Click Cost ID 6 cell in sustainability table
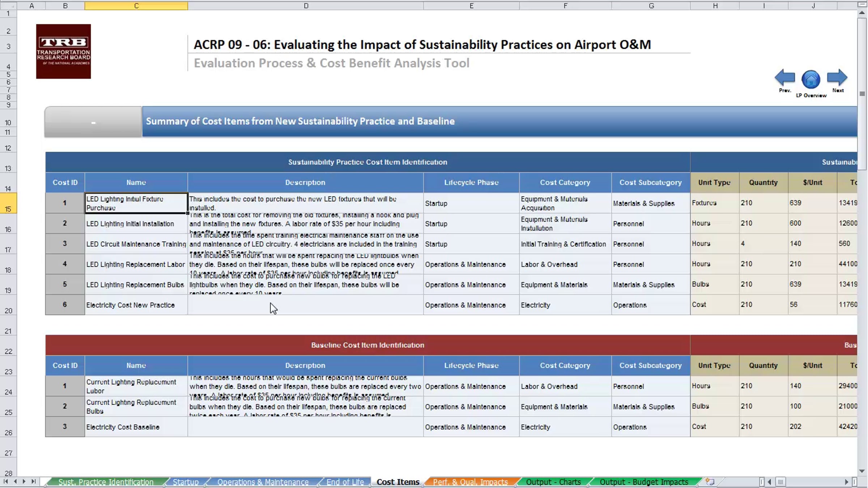The width and height of the screenshot is (868, 488). (x=65, y=305)
